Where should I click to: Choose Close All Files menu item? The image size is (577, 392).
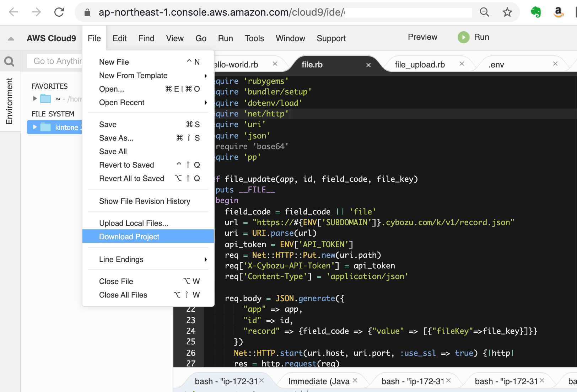point(148,295)
